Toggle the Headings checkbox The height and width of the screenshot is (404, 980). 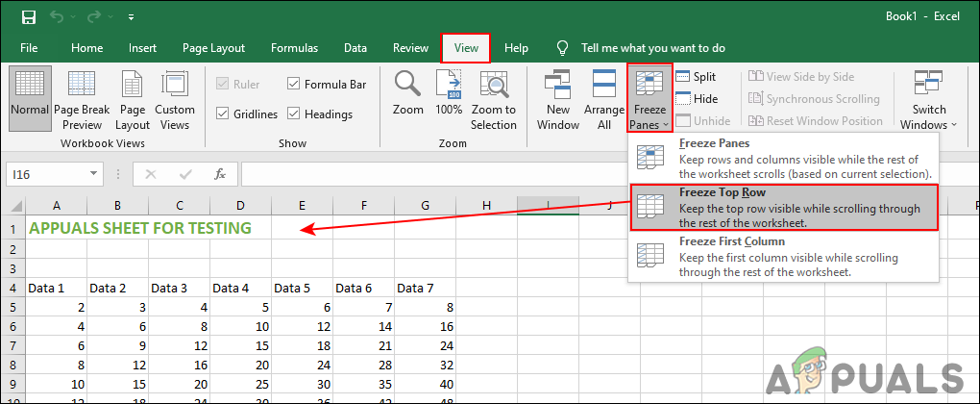(294, 114)
